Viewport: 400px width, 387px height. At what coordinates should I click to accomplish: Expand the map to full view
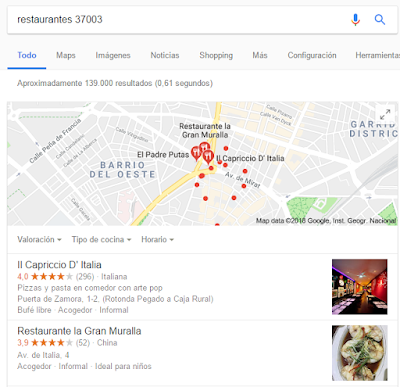point(385,114)
